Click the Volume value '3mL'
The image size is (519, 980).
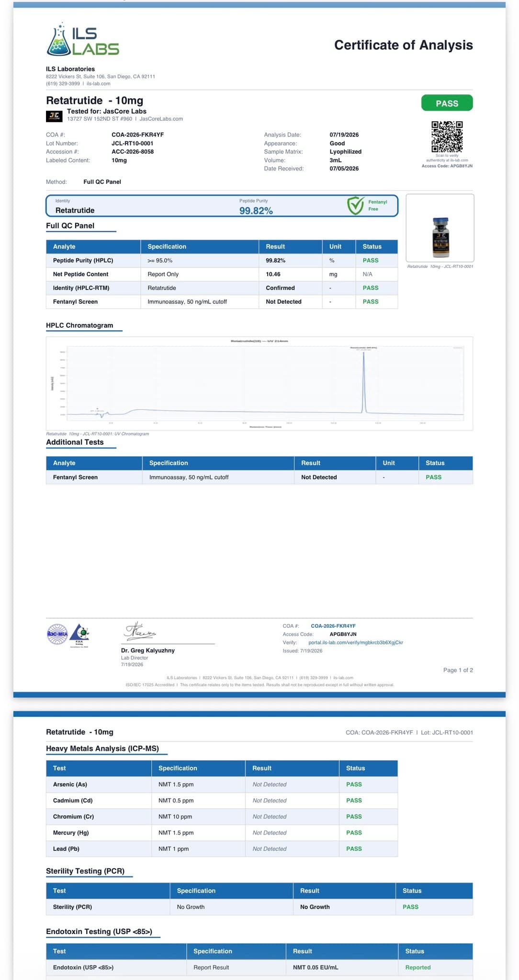[336, 160]
